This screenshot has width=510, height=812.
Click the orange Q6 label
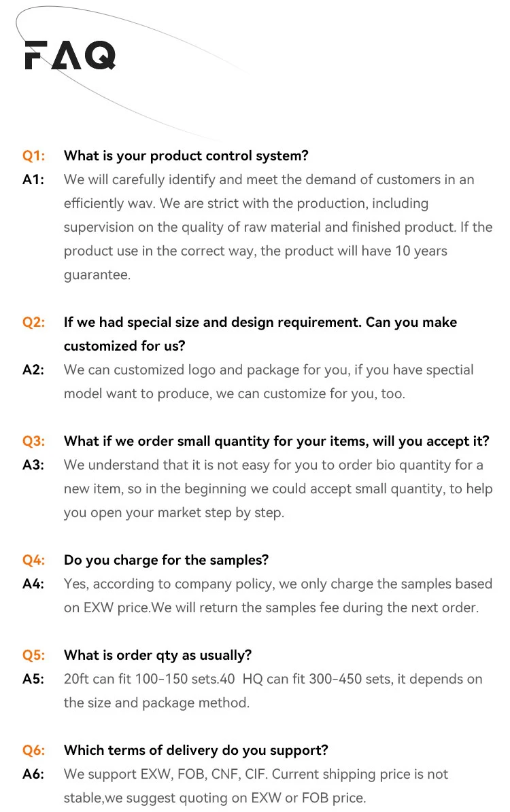[x=34, y=751]
